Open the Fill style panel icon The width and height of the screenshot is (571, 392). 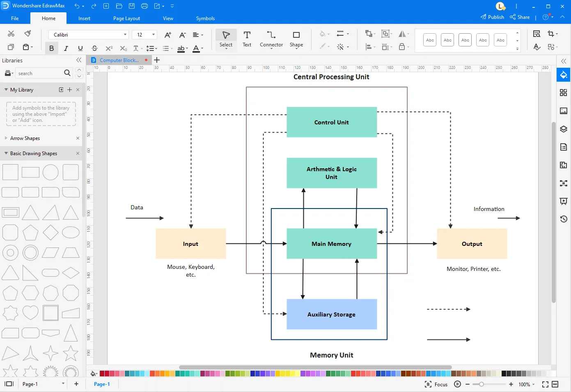[x=564, y=75]
